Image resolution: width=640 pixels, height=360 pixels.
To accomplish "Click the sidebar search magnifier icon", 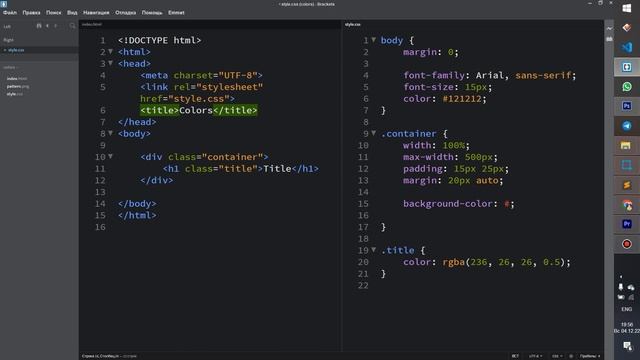I will [x=72, y=26].
